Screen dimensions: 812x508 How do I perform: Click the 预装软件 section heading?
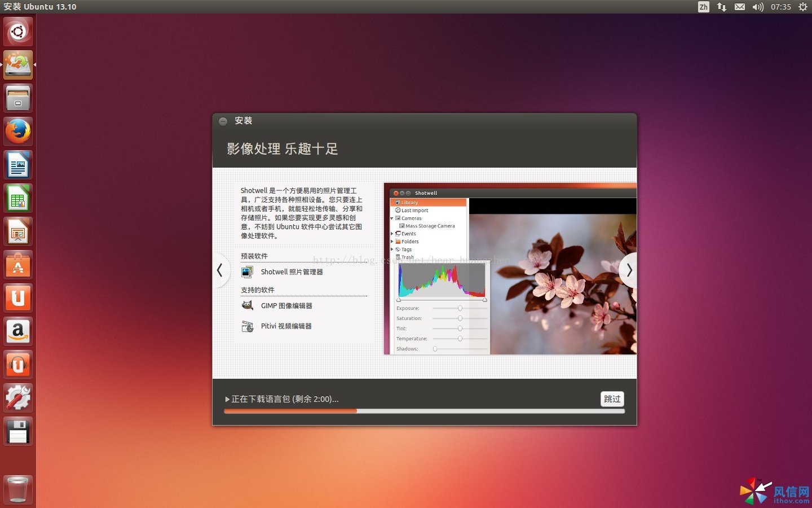[x=254, y=256]
